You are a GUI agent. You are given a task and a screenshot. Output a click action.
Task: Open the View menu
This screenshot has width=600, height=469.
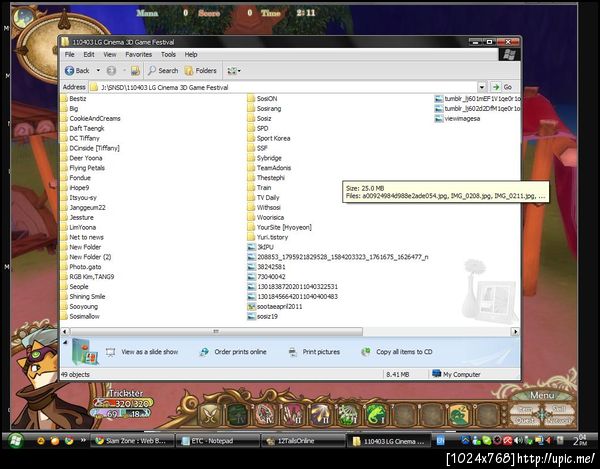click(110, 54)
